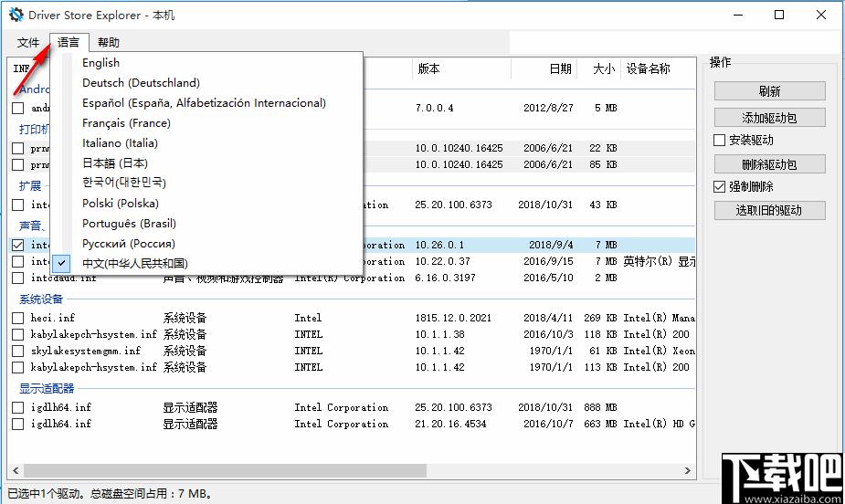Check kabylakepch-hsystem.inf version 10.1.1.38 checkbox

(17, 334)
